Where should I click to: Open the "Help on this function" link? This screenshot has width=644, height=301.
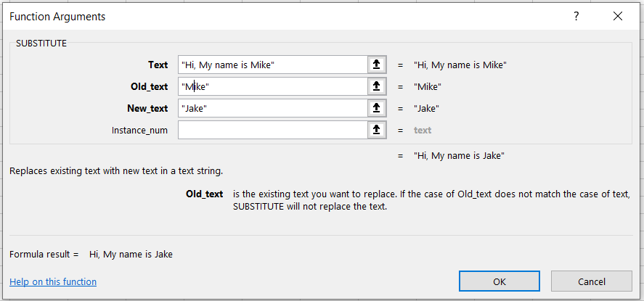click(53, 281)
